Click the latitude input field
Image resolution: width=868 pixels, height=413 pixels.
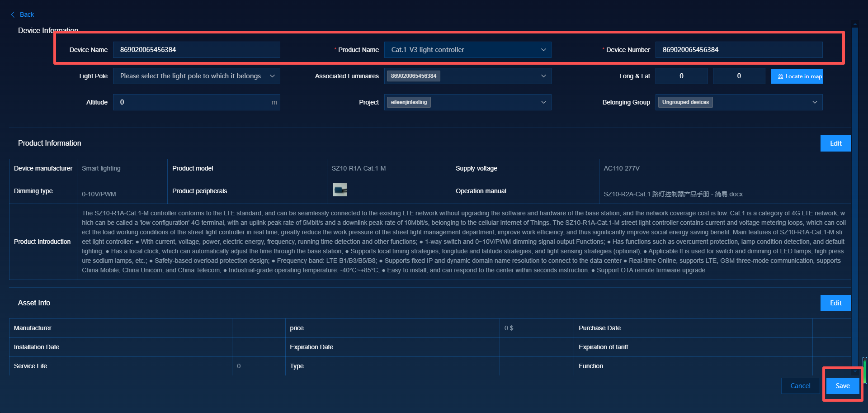pyautogui.click(x=739, y=76)
